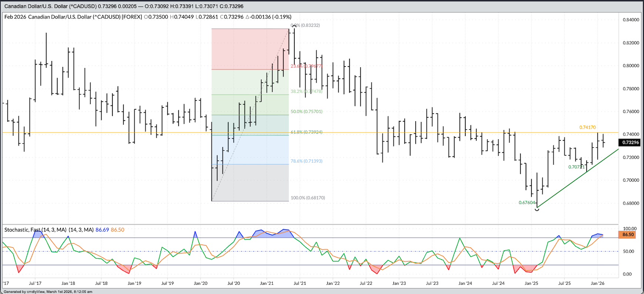Click the green 0.70711 swing low label
Screen dimensions: 644x294
576,167
